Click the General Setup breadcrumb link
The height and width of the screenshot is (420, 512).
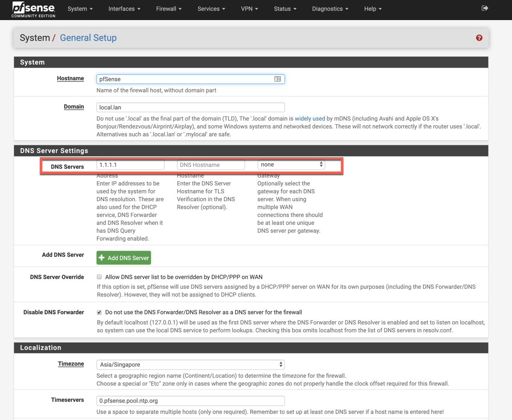pos(88,38)
